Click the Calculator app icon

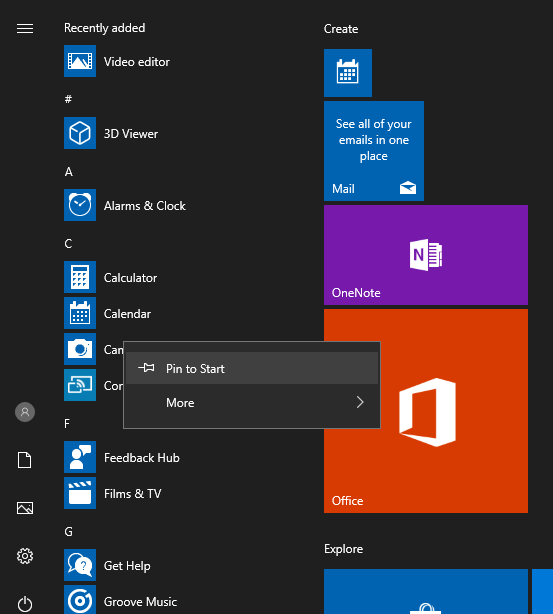(x=80, y=277)
